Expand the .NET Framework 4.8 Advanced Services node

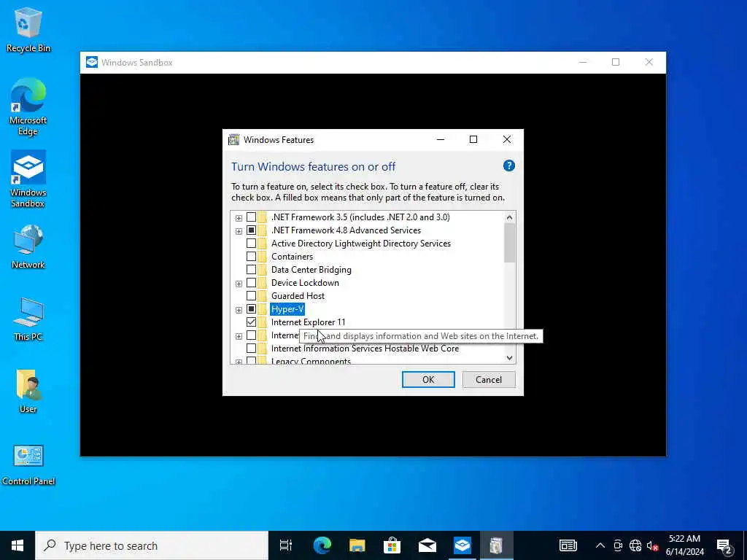(x=239, y=231)
